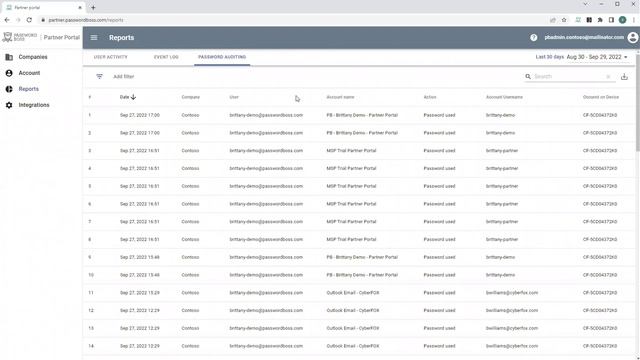Click the Search input field

tap(569, 76)
